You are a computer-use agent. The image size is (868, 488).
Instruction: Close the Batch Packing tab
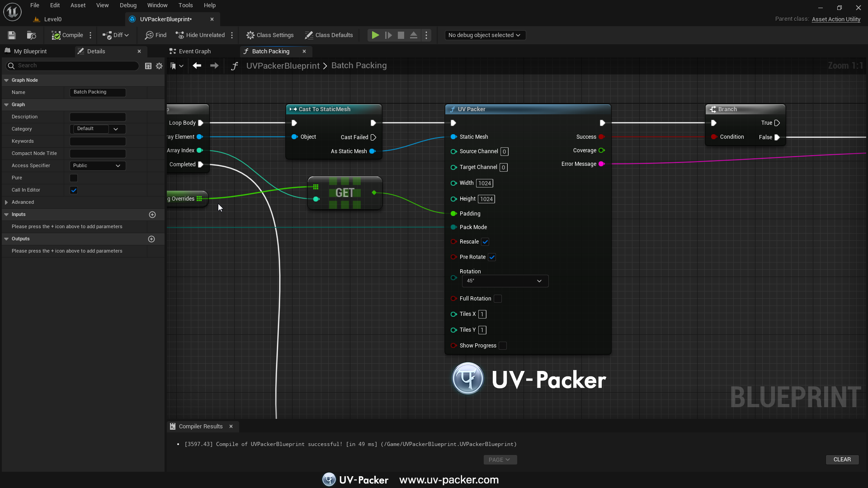pyautogui.click(x=304, y=52)
